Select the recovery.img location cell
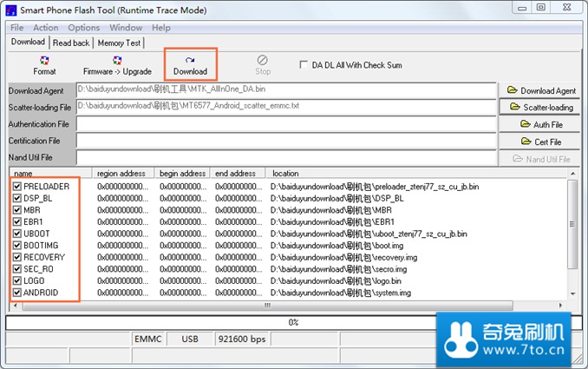 (343, 258)
